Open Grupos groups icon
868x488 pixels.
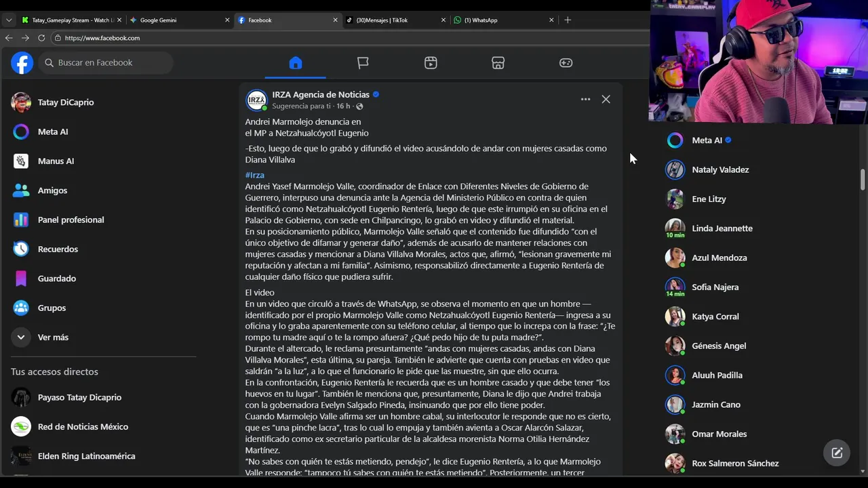click(21, 308)
